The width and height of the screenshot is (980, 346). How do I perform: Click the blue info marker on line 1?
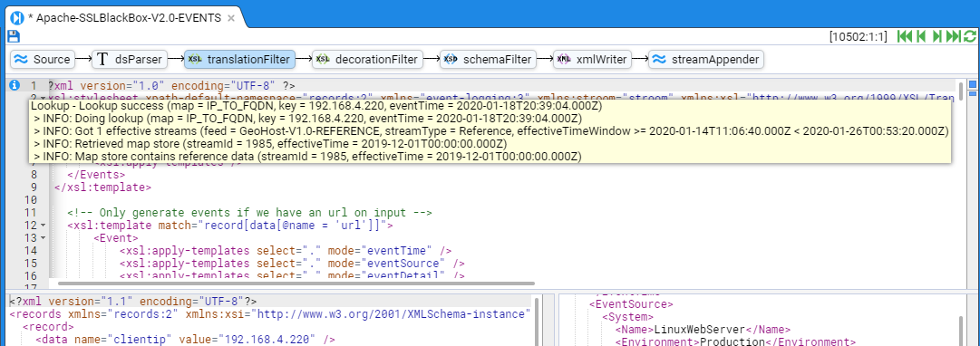point(15,85)
